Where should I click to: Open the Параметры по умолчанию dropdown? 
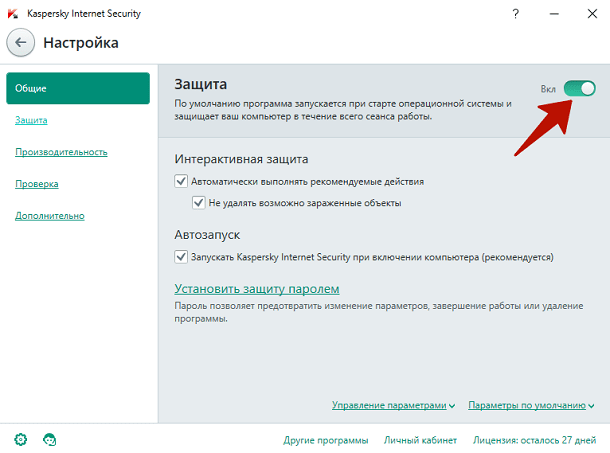[531, 405]
